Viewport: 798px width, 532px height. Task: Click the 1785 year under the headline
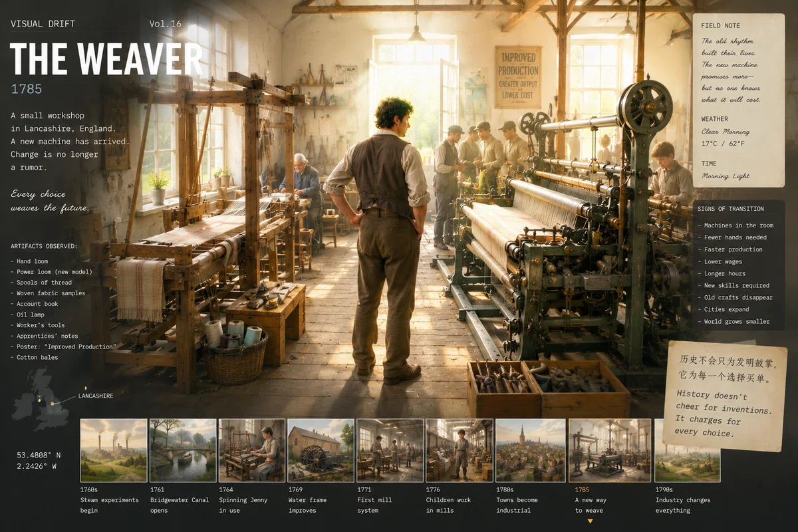coord(25,88)
